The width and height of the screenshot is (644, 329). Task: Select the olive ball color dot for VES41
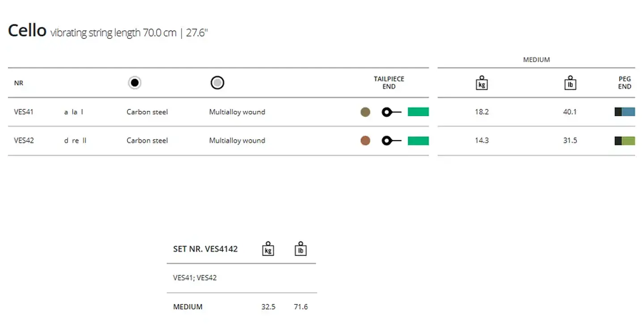[365, 112]
